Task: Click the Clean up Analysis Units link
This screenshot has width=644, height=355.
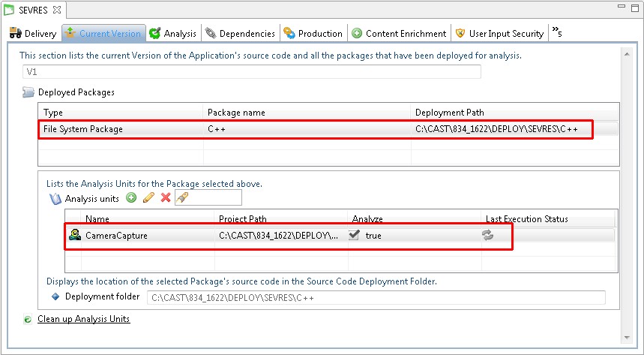Action: point(83,319)
